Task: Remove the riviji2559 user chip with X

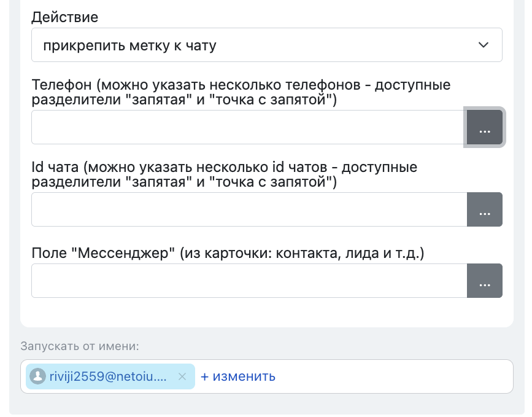Action: [x=182, y=377]
